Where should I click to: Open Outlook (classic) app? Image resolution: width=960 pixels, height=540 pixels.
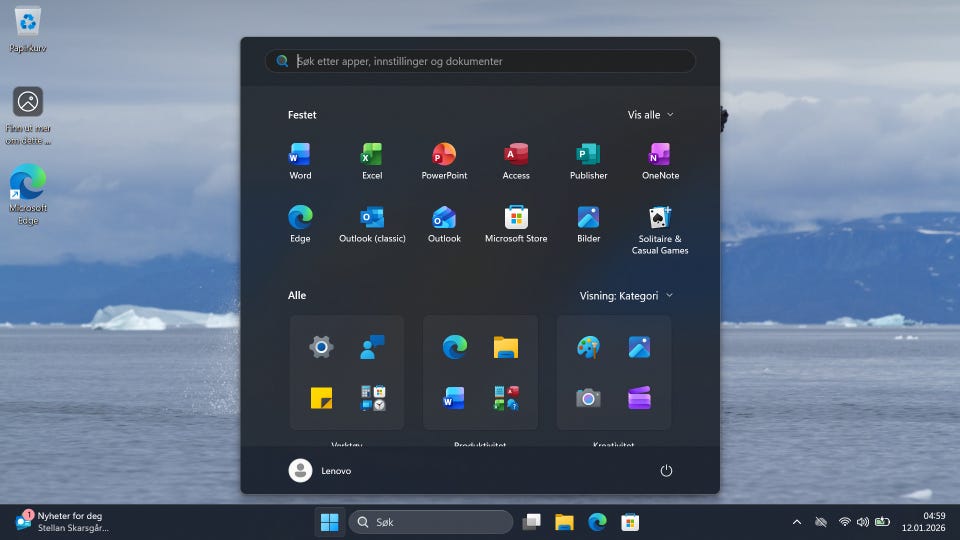(x=372, y=224)
